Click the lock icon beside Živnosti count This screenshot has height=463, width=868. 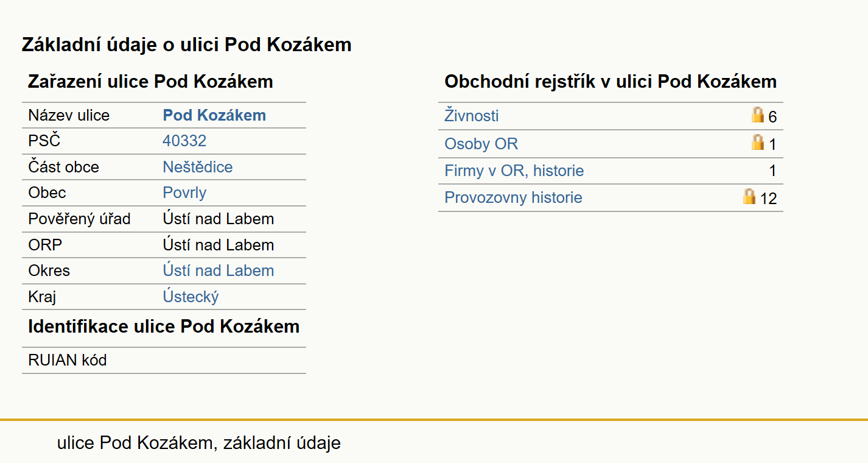757,115
